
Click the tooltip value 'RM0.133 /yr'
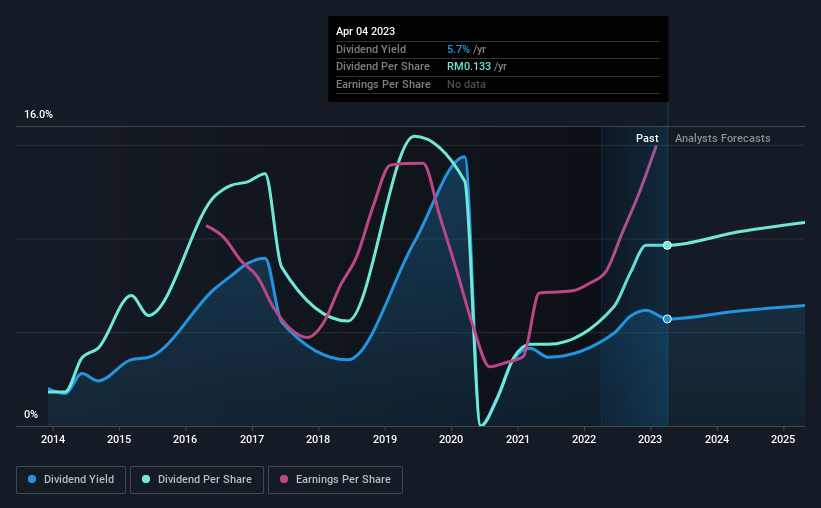click(477, 67)
